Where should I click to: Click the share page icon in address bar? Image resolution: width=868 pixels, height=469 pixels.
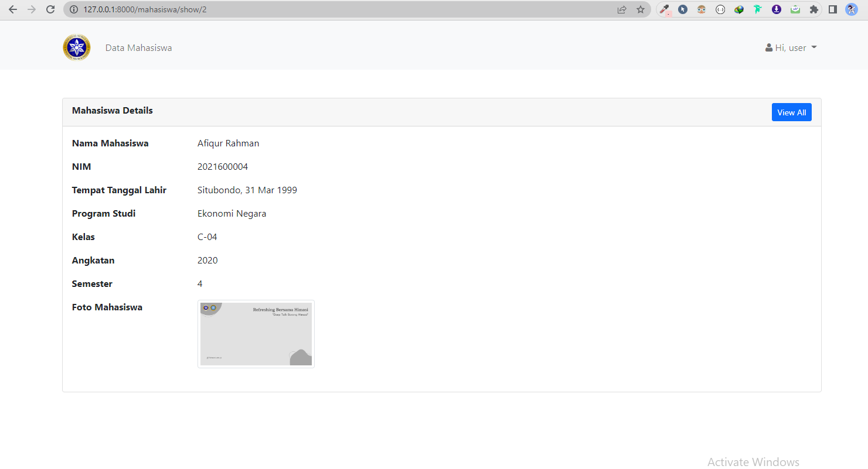[622, 9]
